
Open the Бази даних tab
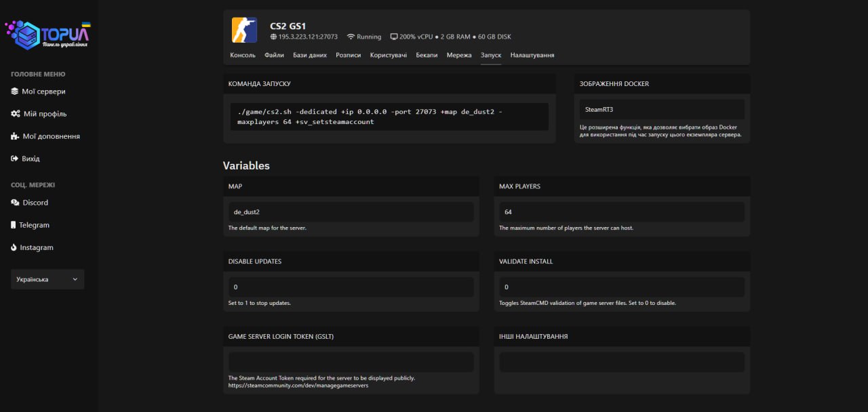click(310, 55)
